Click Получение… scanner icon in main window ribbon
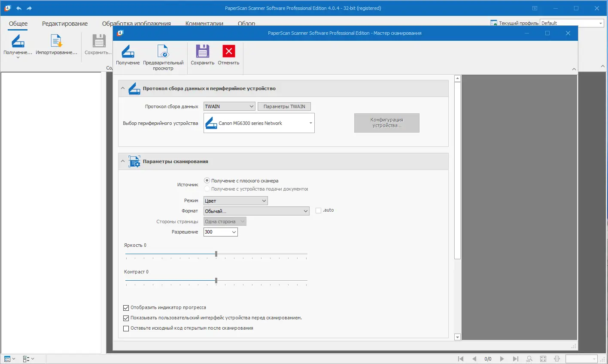The width and height of the screenshot is (608, 364). click(x=18, y=41)
